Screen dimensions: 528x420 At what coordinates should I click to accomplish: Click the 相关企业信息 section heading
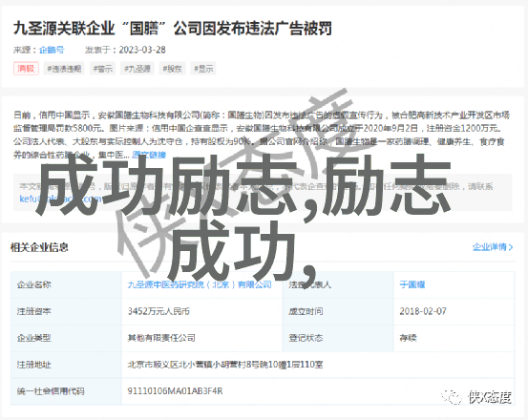tap(39, 247)
